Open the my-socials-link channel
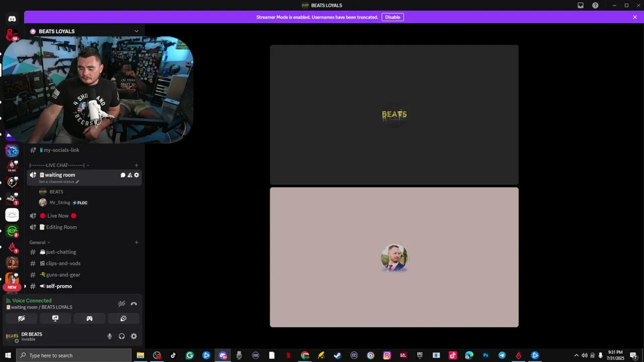The width and height of the screenshot is (644, 362). [84, 150]
